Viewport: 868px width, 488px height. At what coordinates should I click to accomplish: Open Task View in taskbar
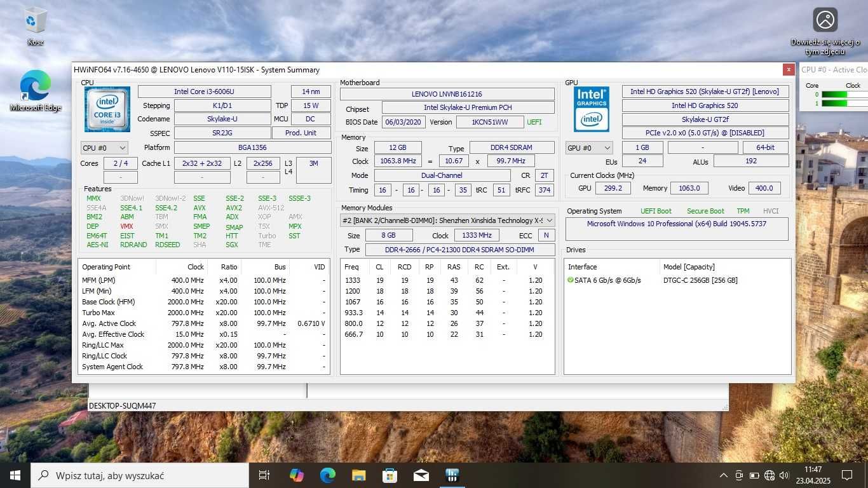coord(264,475)
